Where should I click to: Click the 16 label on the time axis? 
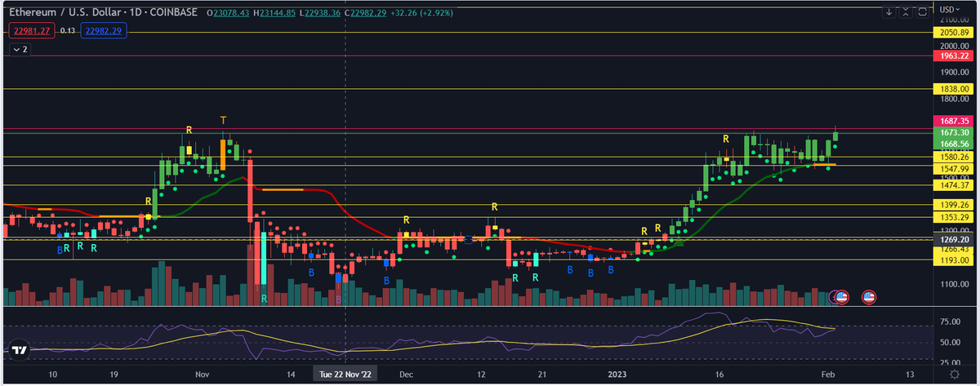(x=719, y=373)
